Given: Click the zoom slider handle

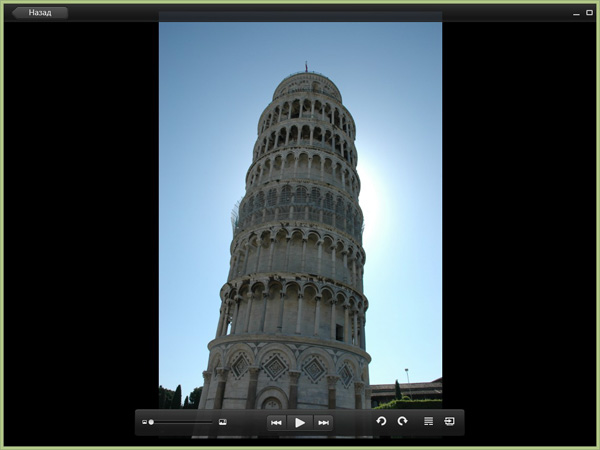Looking at the screenshot, I should tap(151, 422).
